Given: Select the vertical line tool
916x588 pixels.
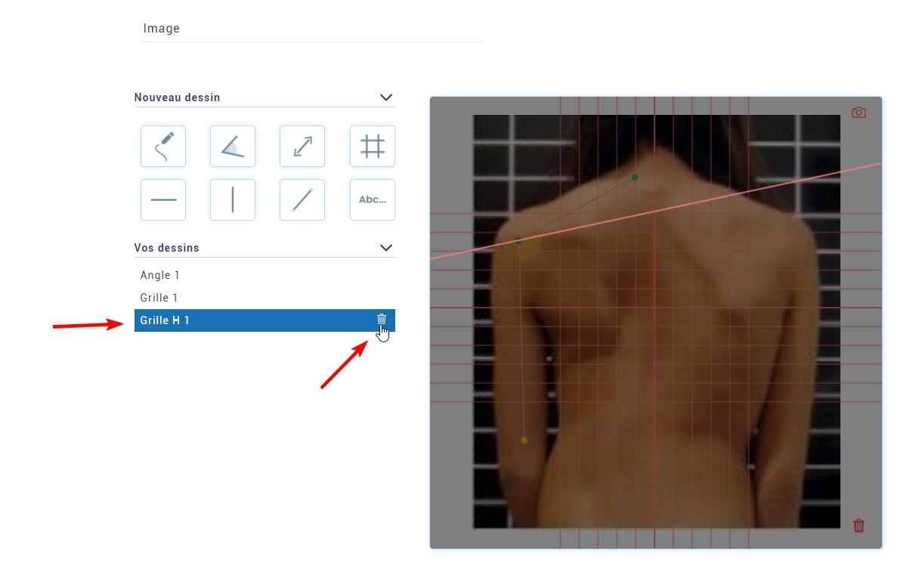Looking at the screenshot, I should tap(233, 200).
